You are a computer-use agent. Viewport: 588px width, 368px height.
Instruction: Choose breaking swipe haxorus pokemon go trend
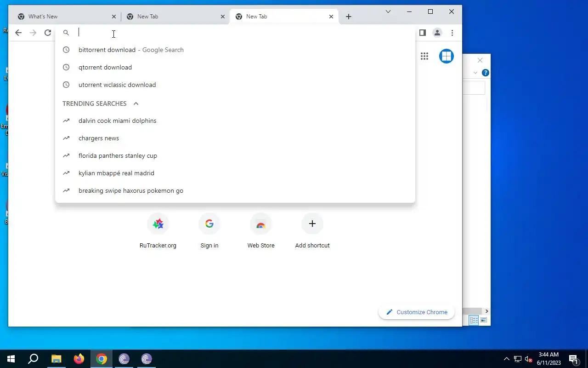[235, 190]
